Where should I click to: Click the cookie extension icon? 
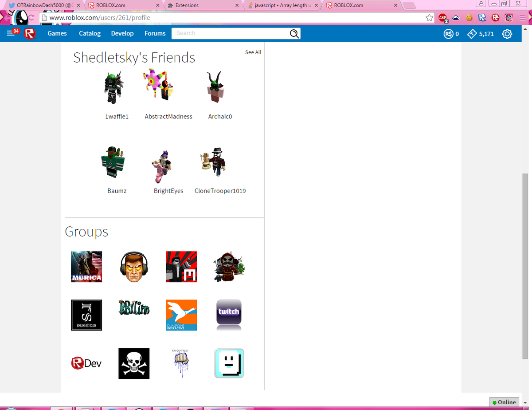coord(469,18)
